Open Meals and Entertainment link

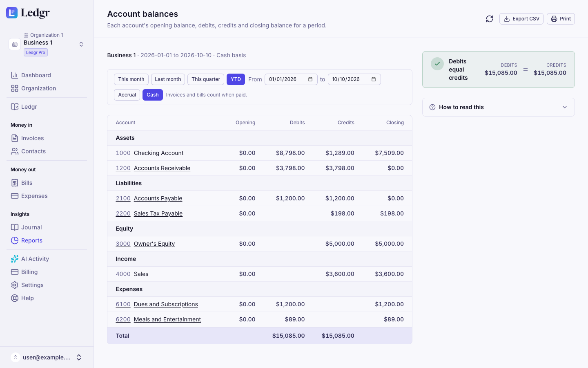(x=167, y=319)
